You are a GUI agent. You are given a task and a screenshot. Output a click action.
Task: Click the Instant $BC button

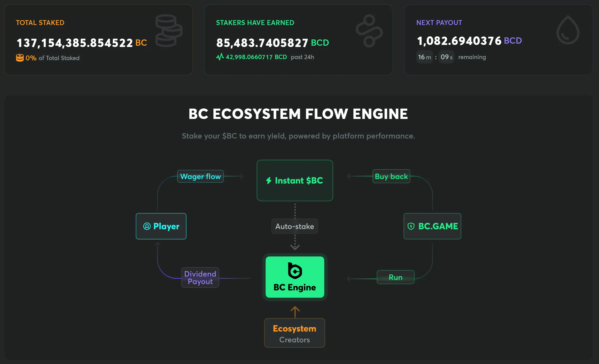[x=294, y=181]
